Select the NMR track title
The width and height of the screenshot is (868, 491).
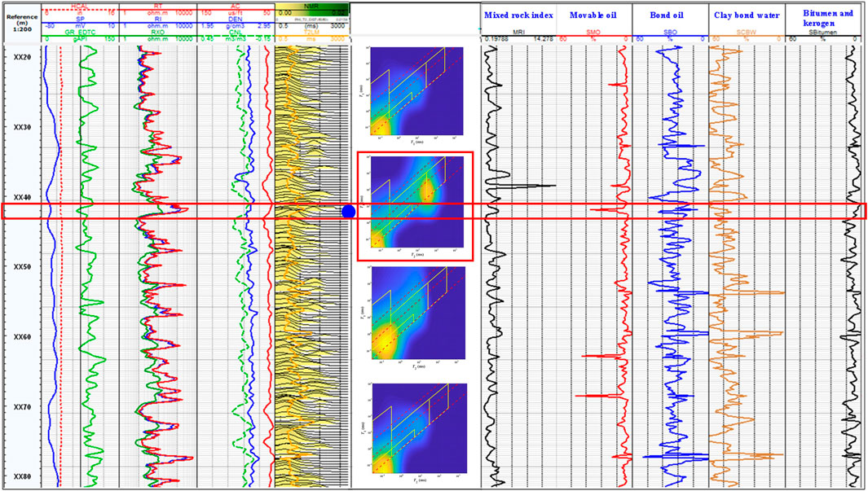click(x=312, y=5)
